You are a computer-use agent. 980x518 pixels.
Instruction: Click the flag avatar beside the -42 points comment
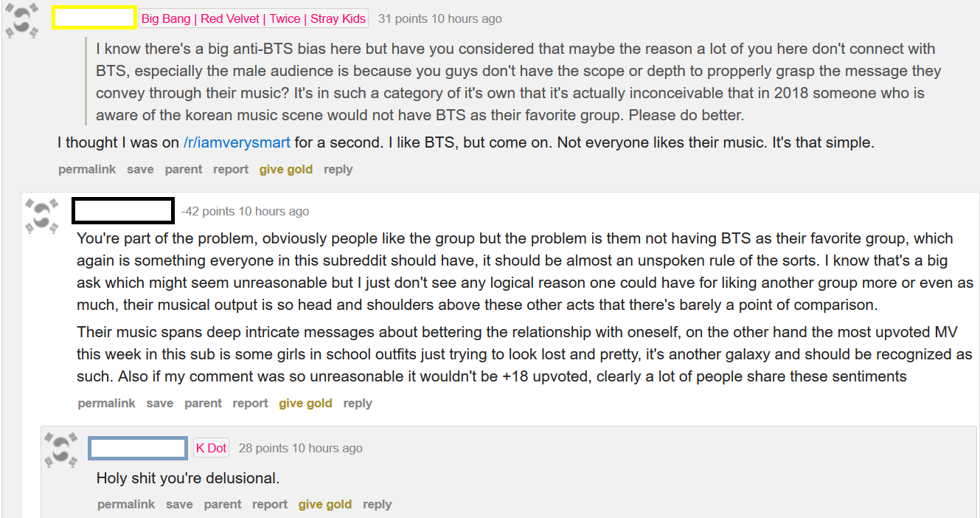pos(42,215)
